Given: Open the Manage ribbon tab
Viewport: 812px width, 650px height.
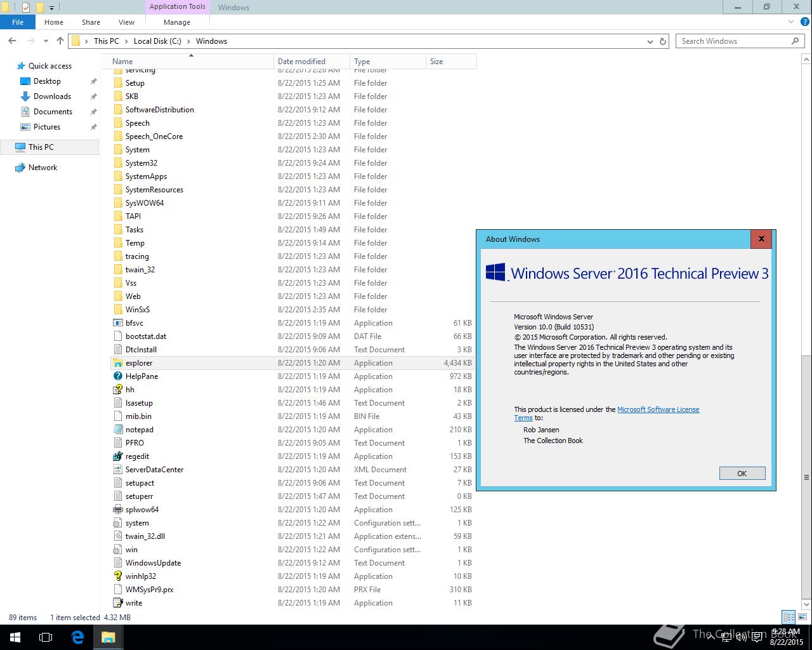Looking at the screenshot, I should tap(177, 22).
